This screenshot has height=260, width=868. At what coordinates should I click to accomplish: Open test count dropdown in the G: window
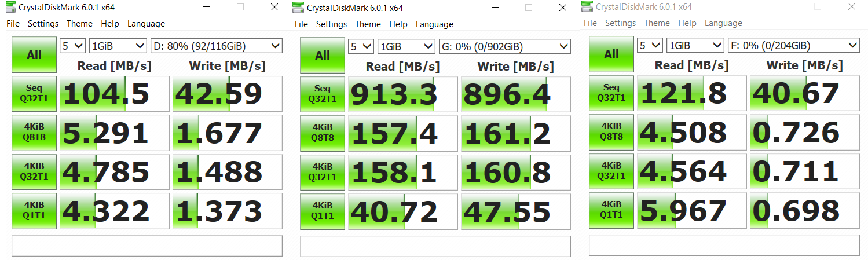(x=361, y=46)
